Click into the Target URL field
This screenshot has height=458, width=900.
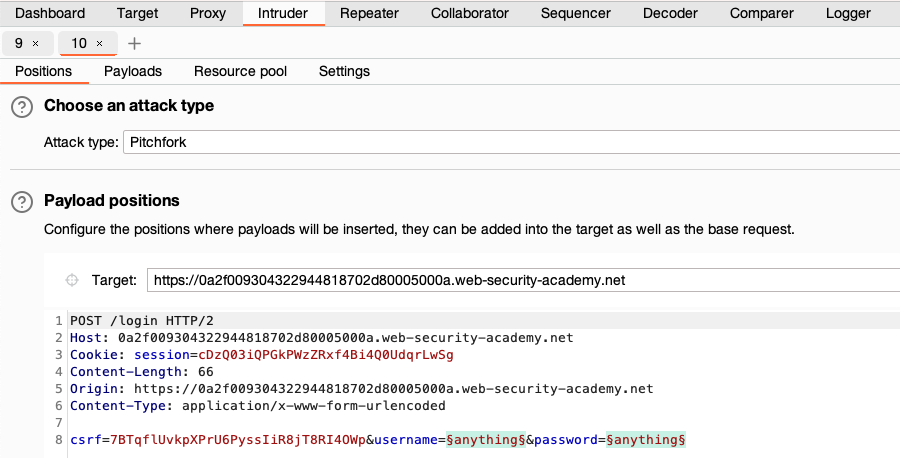[x=523, y=280]
